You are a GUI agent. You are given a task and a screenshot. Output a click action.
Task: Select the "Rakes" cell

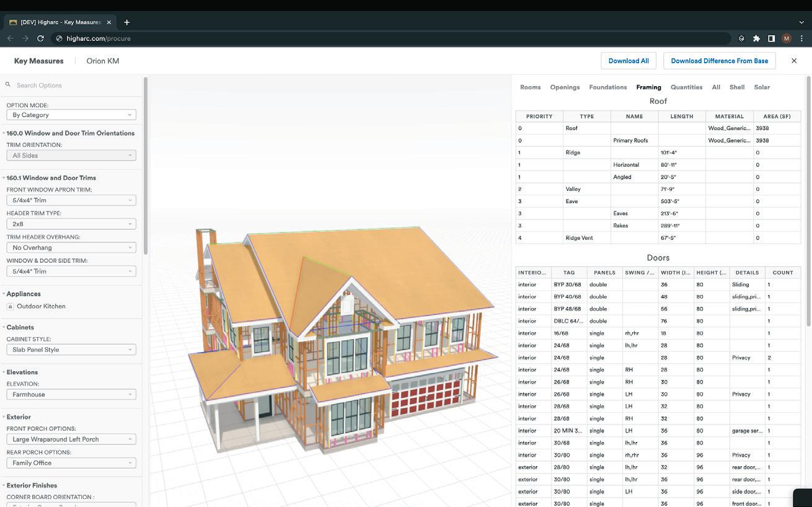[x=635, y=226]
